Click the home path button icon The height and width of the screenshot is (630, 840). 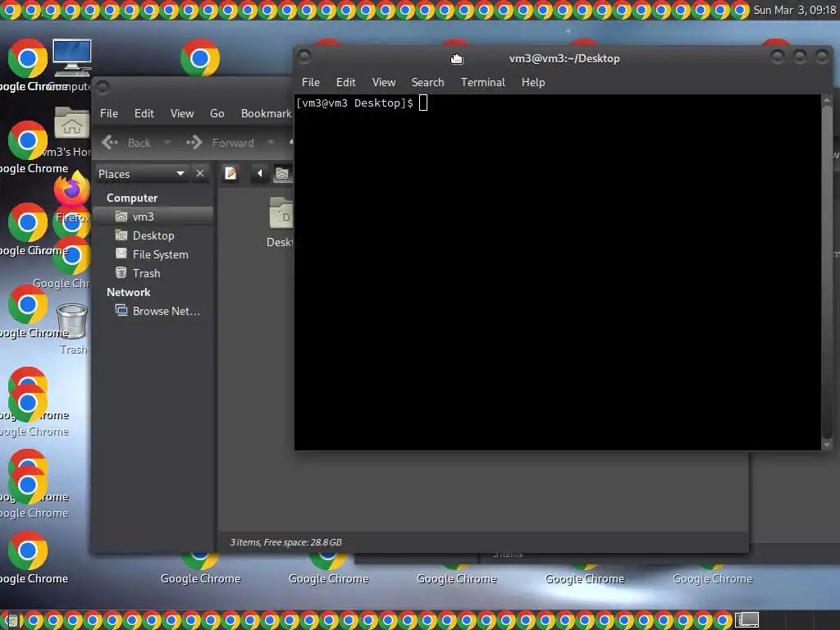(282, 174)
